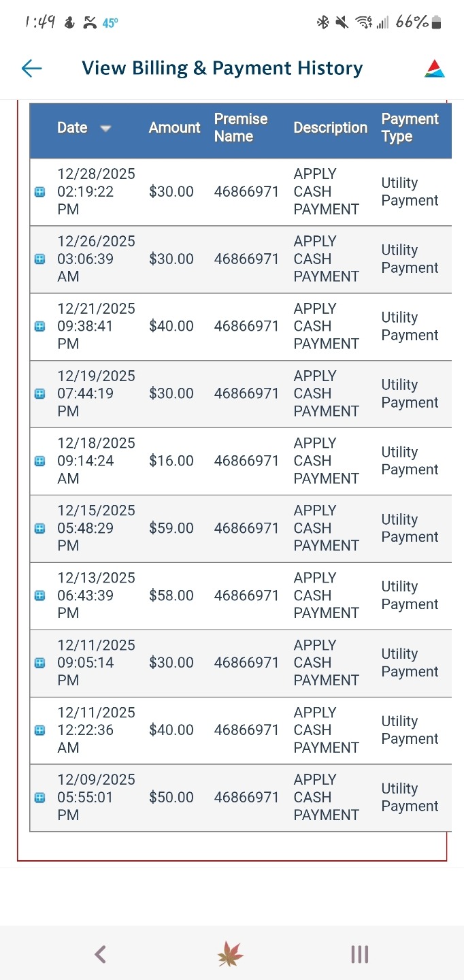464x980 pixels.
Task: Sort the table by Amount column
Action: [x=174, y=127]
